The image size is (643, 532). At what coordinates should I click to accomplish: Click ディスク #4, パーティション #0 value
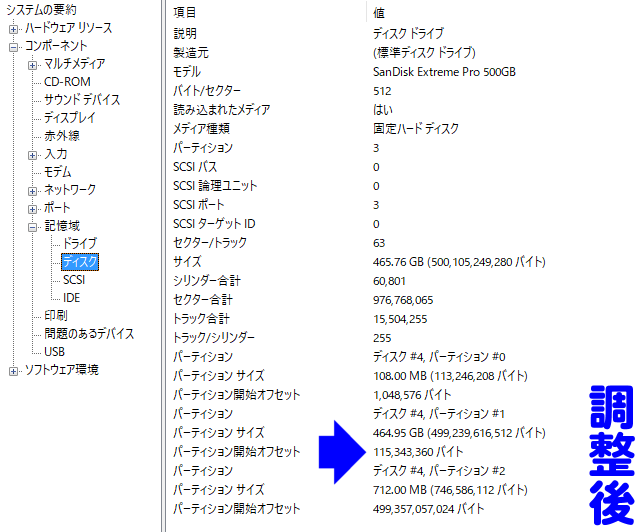(x=439, y=357)
